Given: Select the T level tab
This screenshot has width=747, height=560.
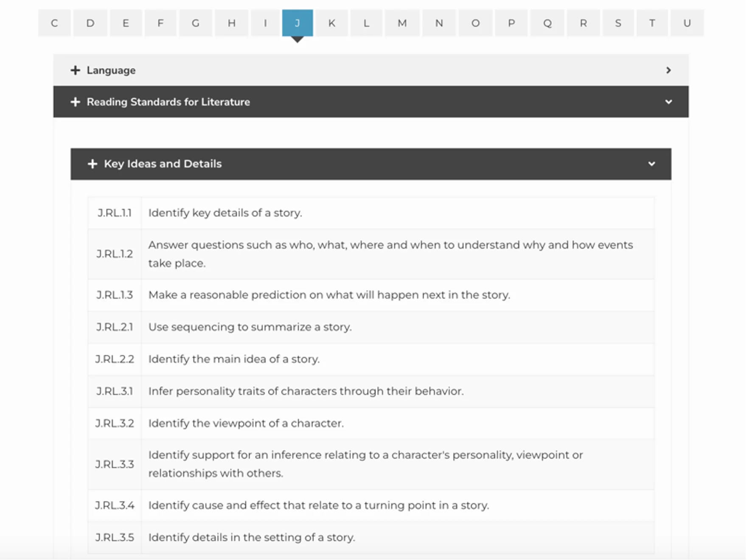Looking at the screenshot, I should coord(652,23).
